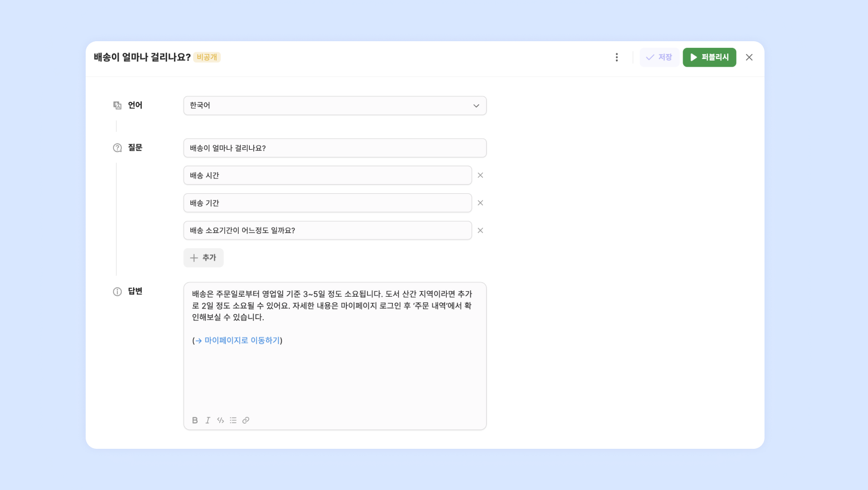Click the 저장 save button
Image resolution: width=868 pixels, height=490 pixels.
(x=659, y=57)
